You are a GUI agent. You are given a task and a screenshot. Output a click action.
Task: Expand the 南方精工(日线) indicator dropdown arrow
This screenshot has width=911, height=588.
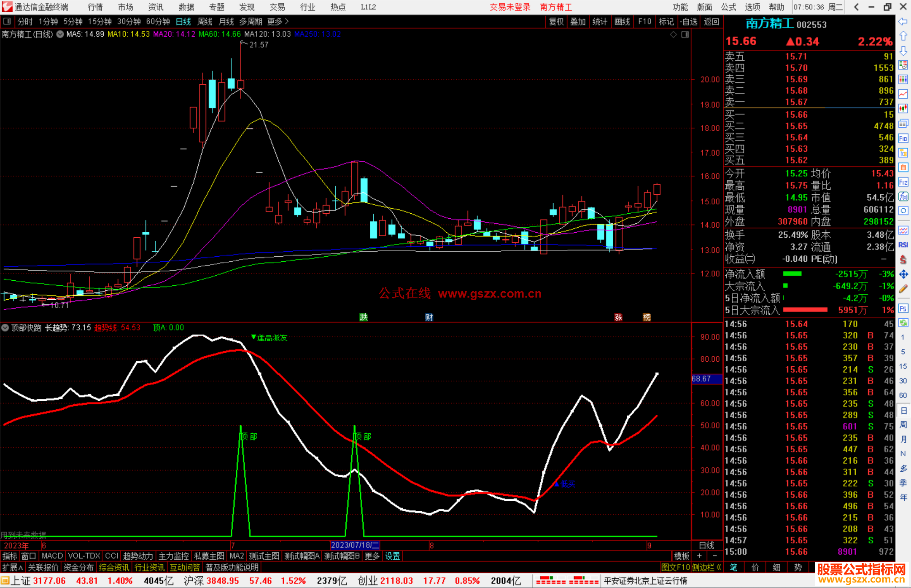pos(60,34)
